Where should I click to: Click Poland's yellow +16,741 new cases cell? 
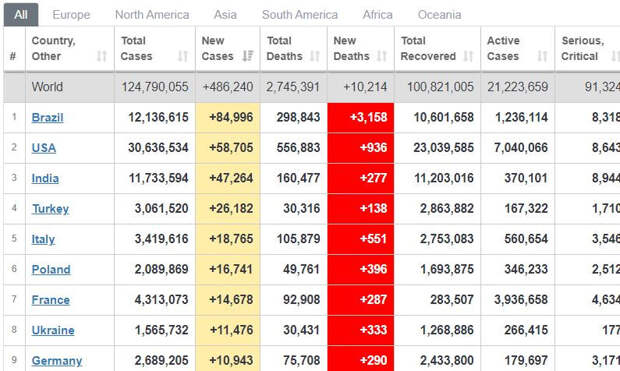[228, 269]
